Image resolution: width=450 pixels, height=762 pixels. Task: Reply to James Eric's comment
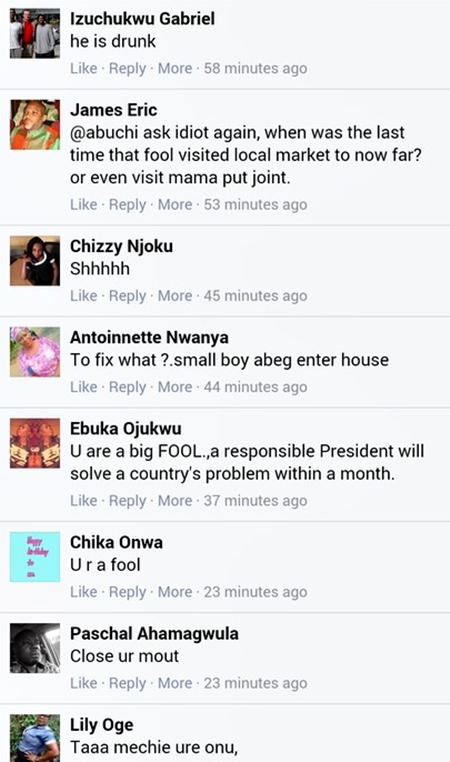click(127, 205)
